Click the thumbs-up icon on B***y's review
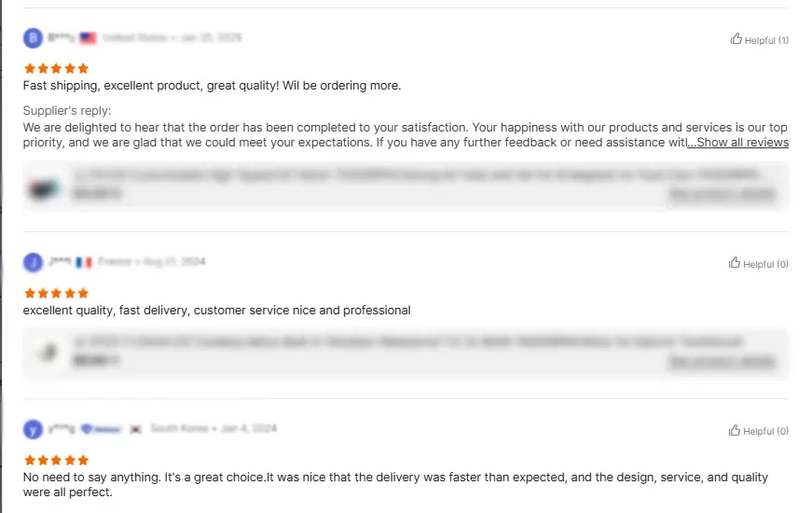Screen dimensions: 812x513 736,39
